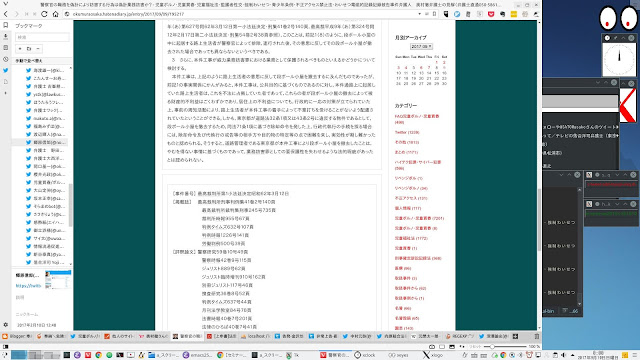Image resolution: width=640 pixels, height=360 pixels.
Task: Open calendar date 8 link
Action: 436,68
